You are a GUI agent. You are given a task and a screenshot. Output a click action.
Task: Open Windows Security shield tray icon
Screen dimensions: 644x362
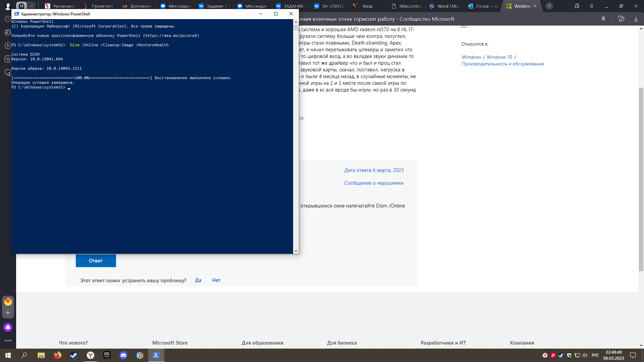pos(569,355)
